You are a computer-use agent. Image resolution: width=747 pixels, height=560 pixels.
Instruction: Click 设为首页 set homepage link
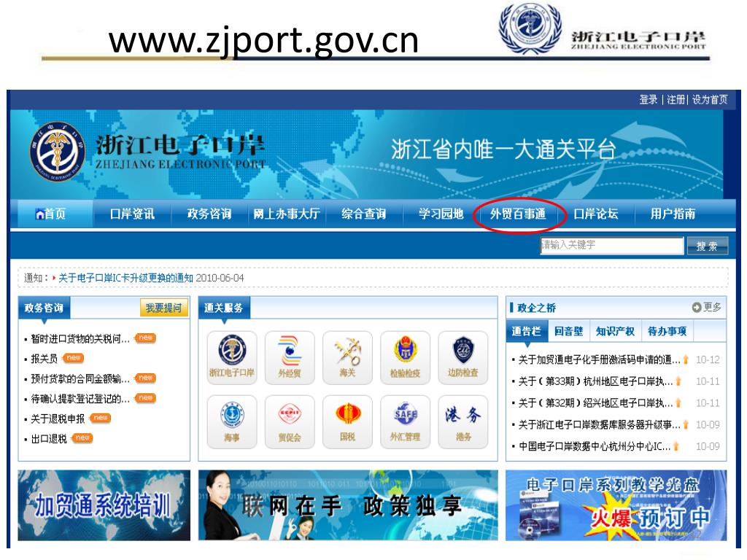click(710, 99)
